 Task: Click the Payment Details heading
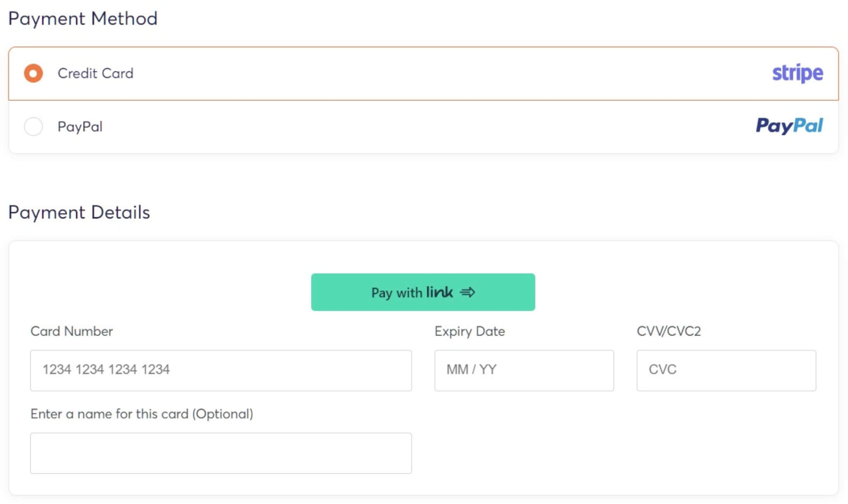[x=79, y=212]
